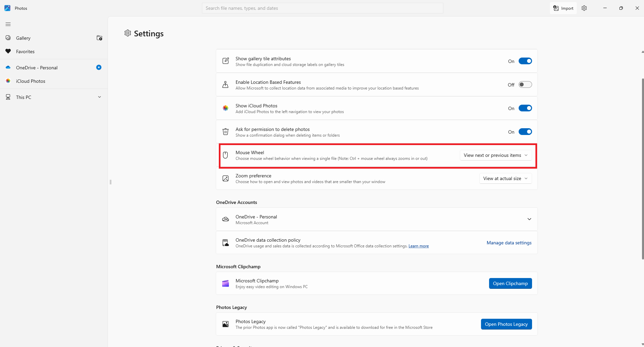Turn off Show iCloud Photos switch
The image size is (644, 347).
[525, 108]
